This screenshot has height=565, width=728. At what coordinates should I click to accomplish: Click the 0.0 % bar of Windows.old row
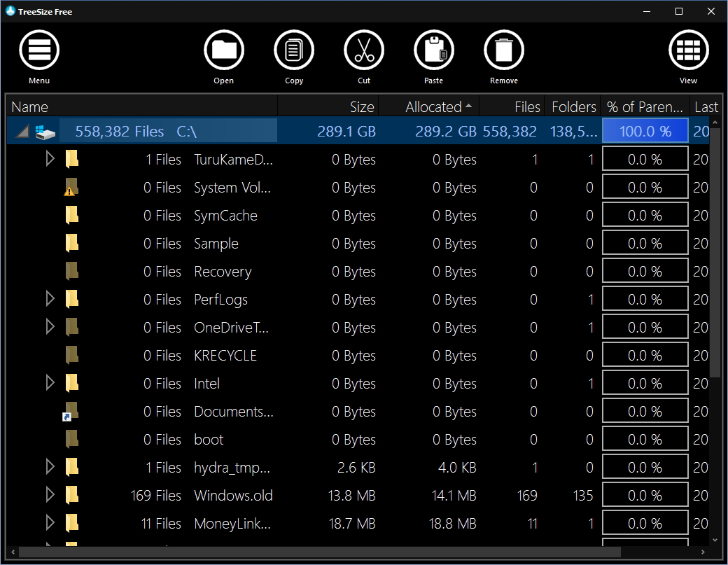click(x=645, y=496)
